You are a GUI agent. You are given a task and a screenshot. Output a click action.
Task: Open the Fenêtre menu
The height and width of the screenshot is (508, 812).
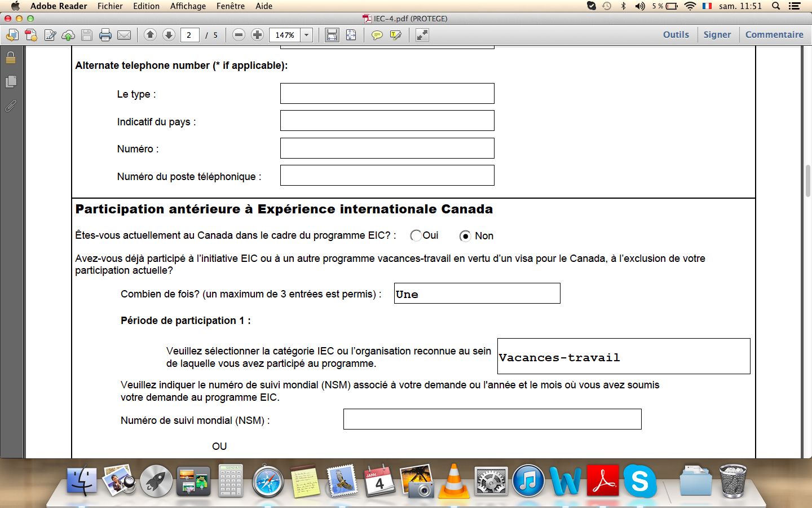[x=230, y=6]
